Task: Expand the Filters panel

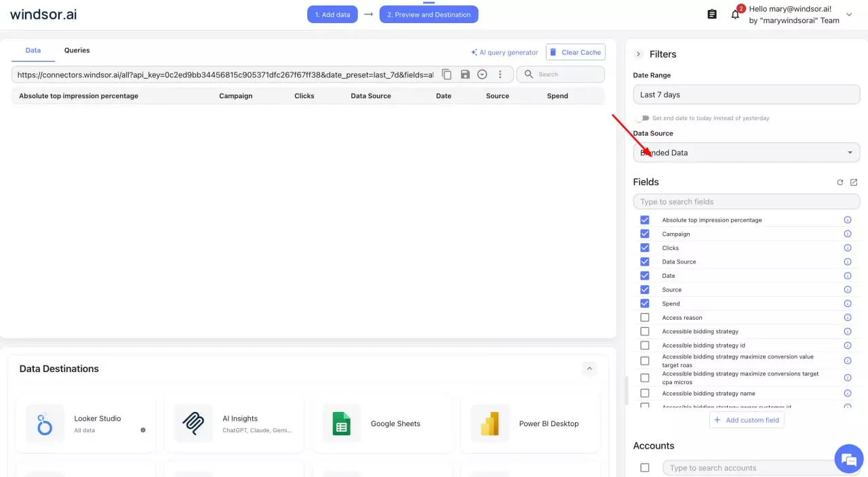Action: (637, 54)
